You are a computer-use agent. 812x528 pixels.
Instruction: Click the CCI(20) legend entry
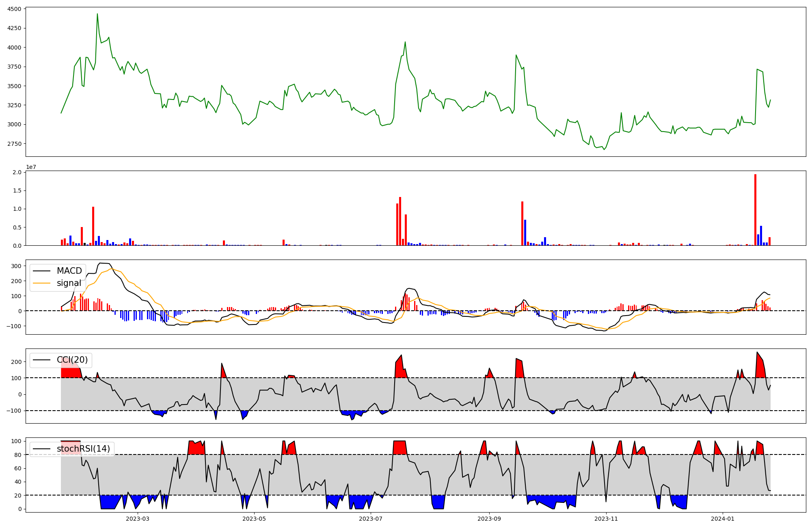pos(72,360)
